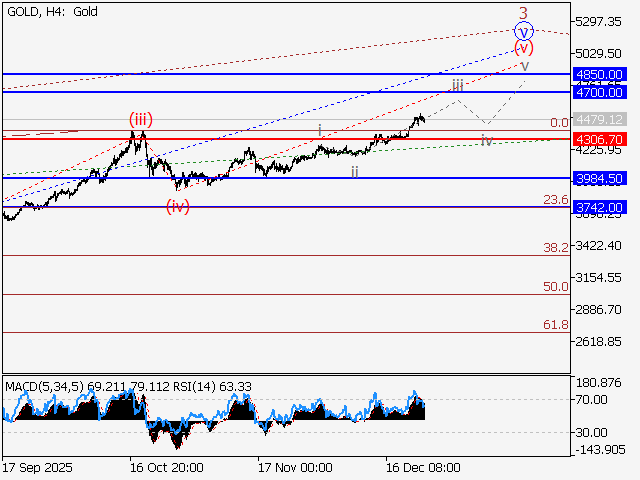Select the current price 4479.12 label
The image size is (640, 480).
600,119
